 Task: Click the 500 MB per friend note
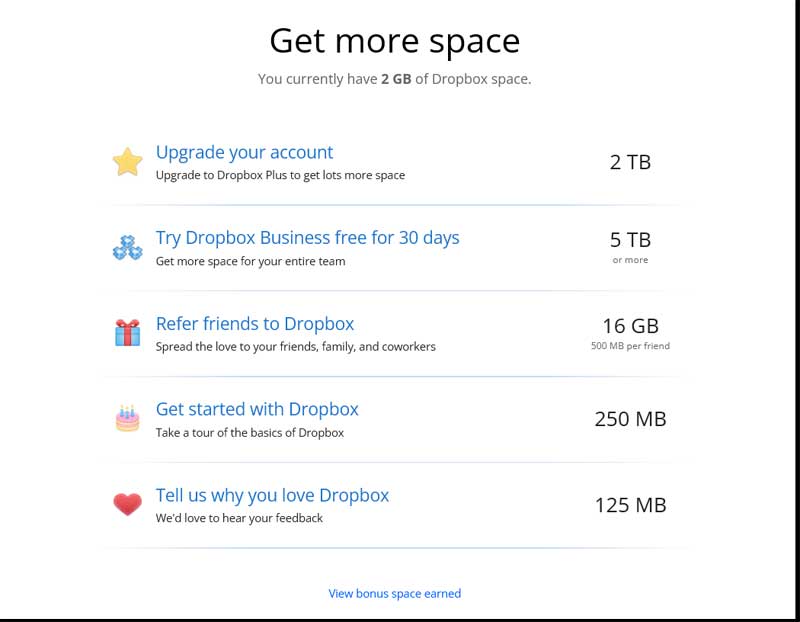point(631,346)
